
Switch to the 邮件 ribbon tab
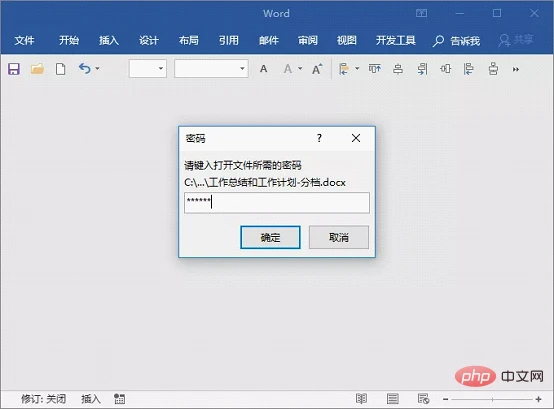[269, 41]
